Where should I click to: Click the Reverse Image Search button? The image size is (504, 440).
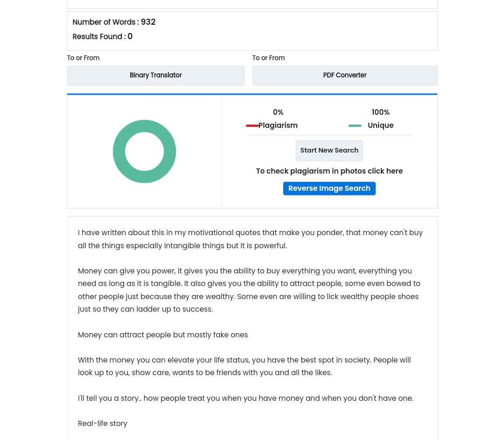[x=329, y=189]
